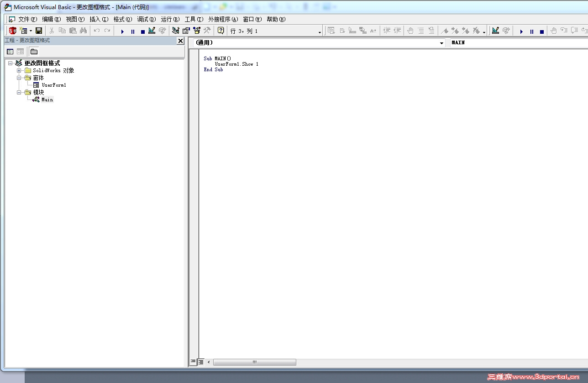Click the Step Into icon

[x=564, y=31]
